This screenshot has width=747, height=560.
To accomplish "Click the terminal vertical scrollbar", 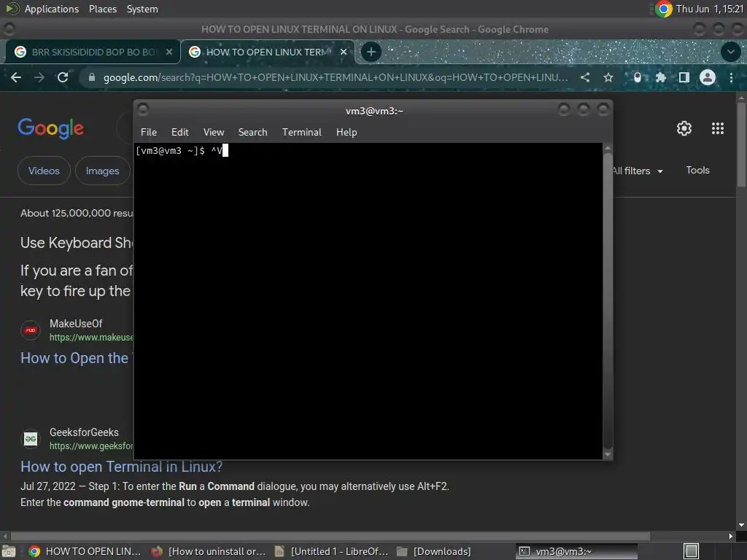I will pos(608,301).
